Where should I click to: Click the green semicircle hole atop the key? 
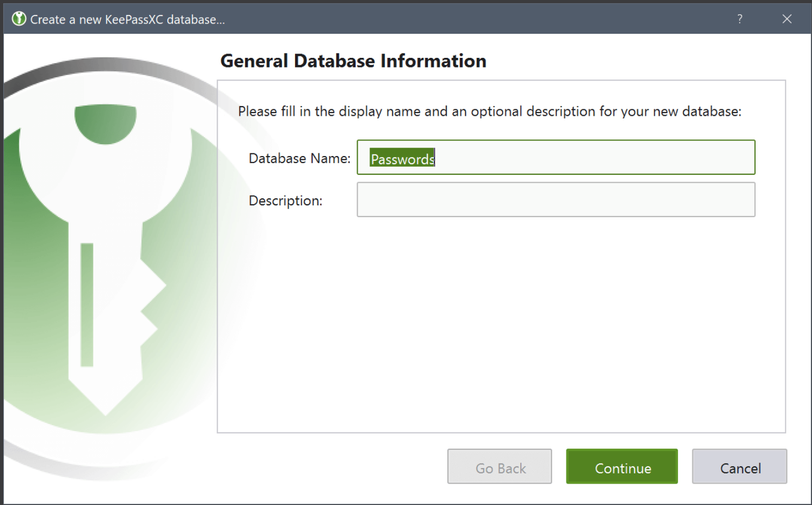coord(105,123)
